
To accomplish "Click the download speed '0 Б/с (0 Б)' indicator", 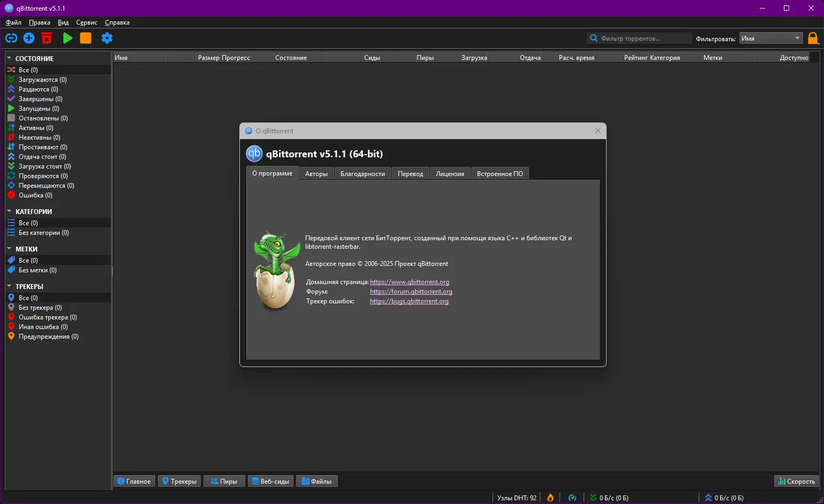I will click(609, 498).
